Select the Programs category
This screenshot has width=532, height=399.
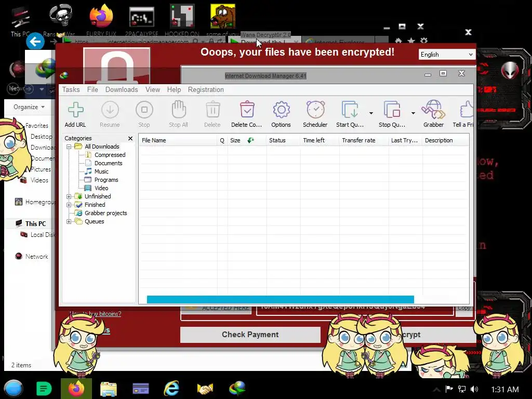[x=106, y=180]
